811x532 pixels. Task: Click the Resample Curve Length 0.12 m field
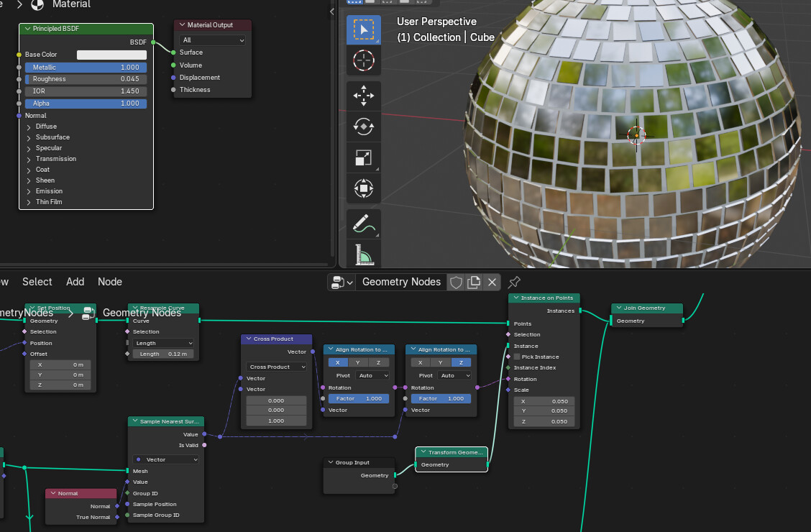pos(163,354)
